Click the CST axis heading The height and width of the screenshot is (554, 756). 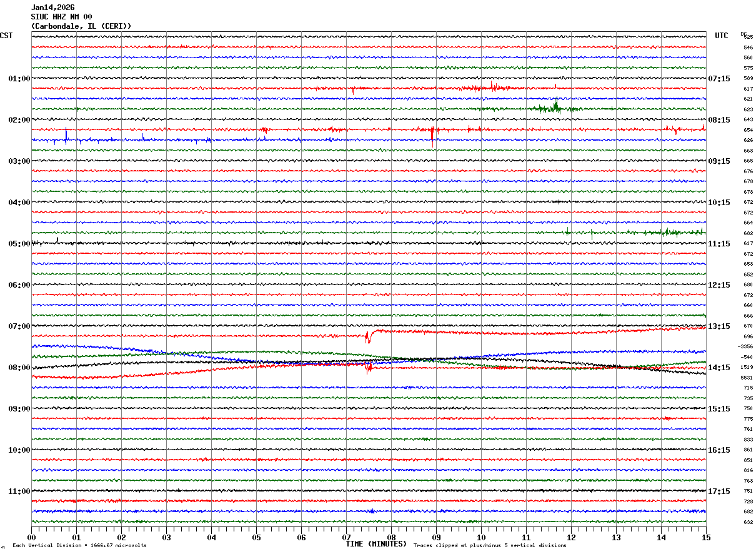pyautogui.click(x=6, y=36)
